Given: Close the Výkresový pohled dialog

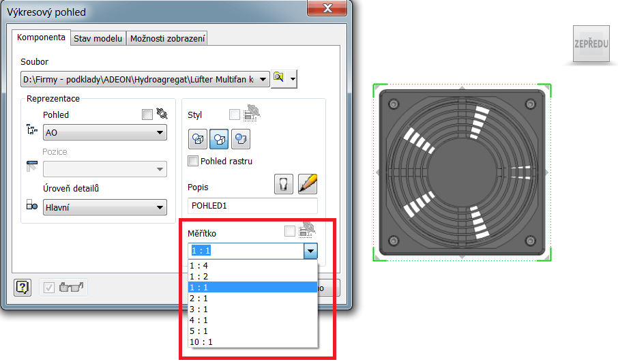Looking at the screenshot, I should click(x=327, y=8).
